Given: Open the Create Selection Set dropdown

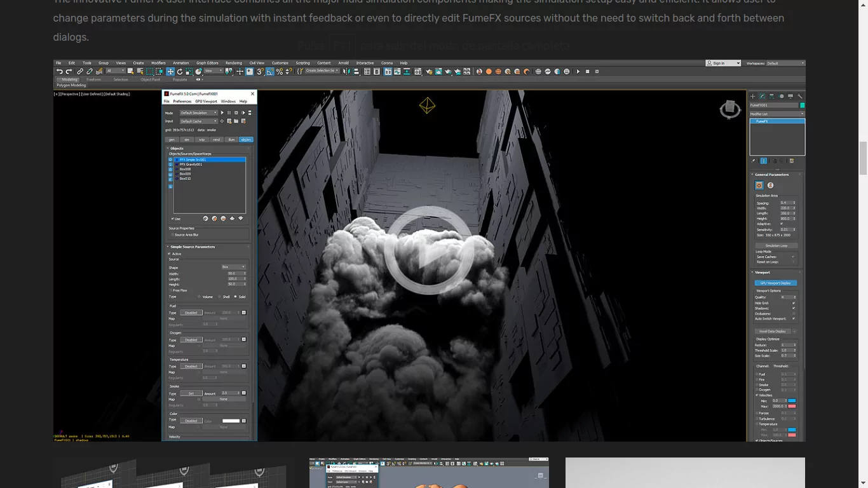Looking at the screenshot, I should point(323,71).
